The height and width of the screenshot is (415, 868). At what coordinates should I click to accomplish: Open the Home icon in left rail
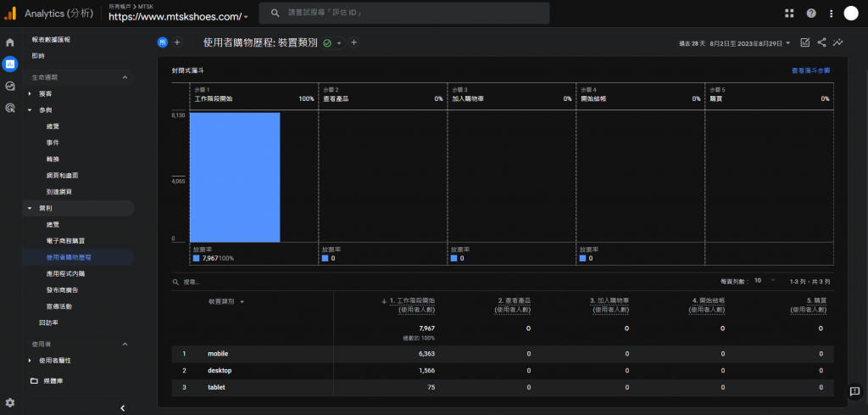tap(9, 42)
